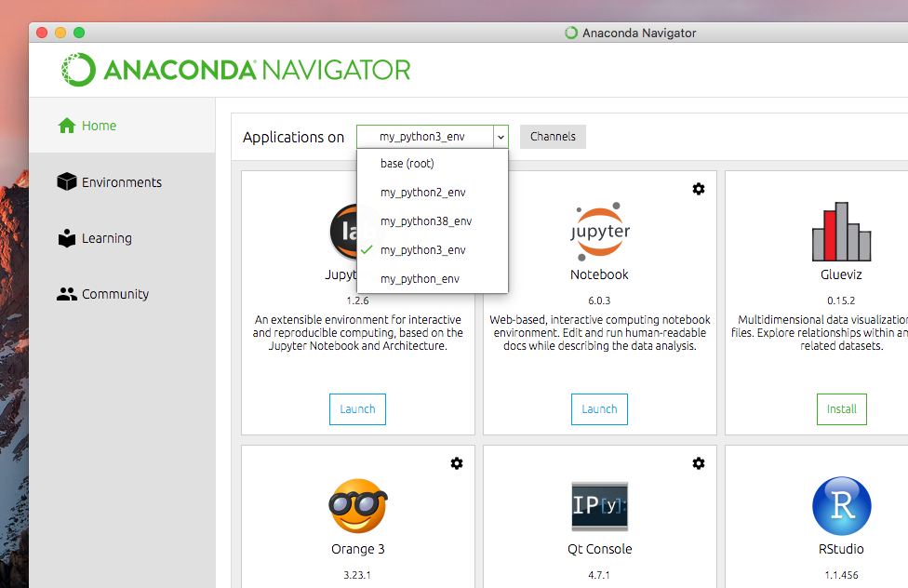Image resolution: width=908 pixels, height=588 pixels.
Task: Collapse the environment dropdown arrow
Action: (501, 137)
